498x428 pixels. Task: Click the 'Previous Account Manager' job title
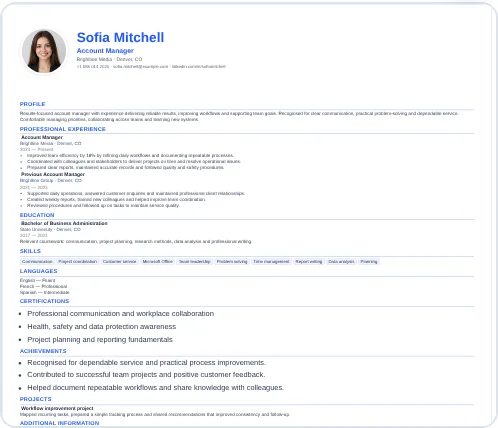point(53,174)
